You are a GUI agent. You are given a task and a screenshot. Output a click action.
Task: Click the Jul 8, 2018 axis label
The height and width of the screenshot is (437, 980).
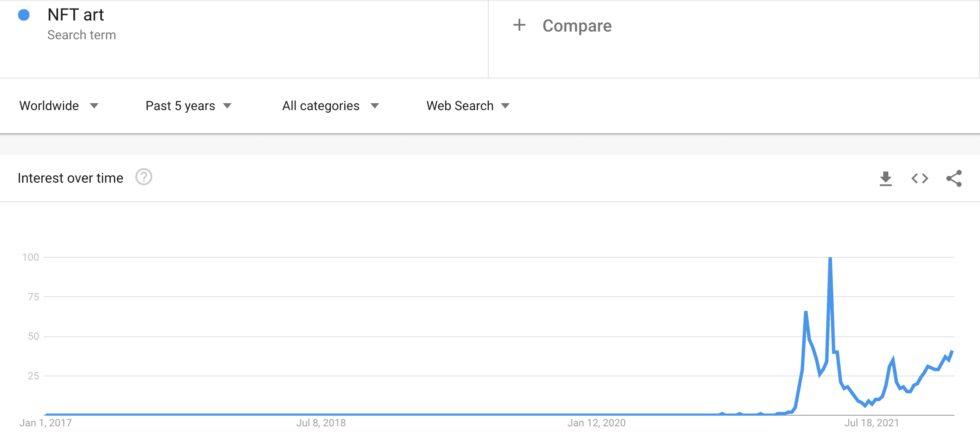(321, 423)
